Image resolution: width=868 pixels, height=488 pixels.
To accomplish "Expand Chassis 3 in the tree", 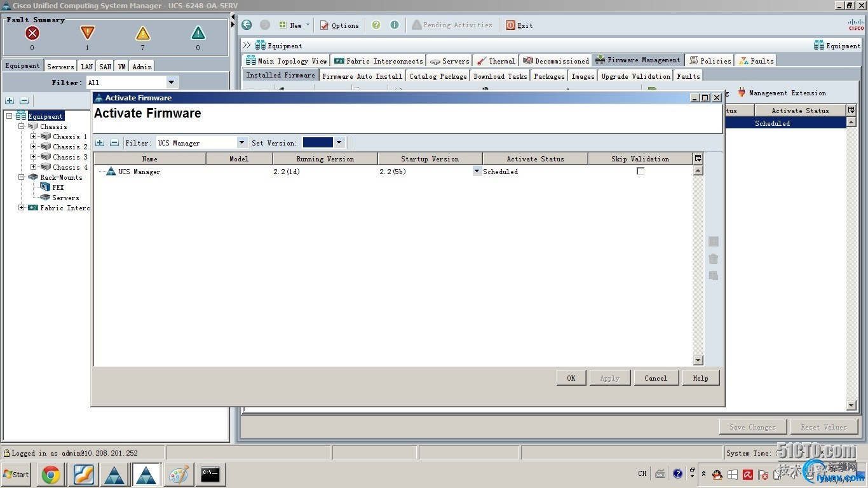I will 33,157.
